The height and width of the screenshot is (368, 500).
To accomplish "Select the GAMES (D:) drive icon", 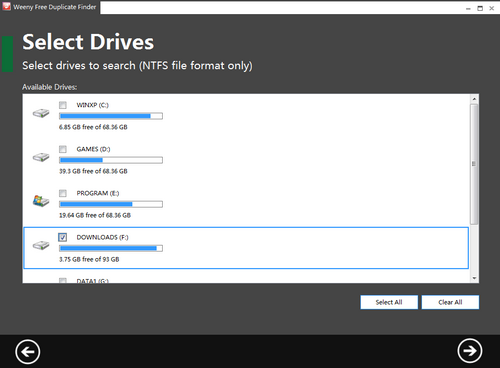I will [x=41, y=157].
